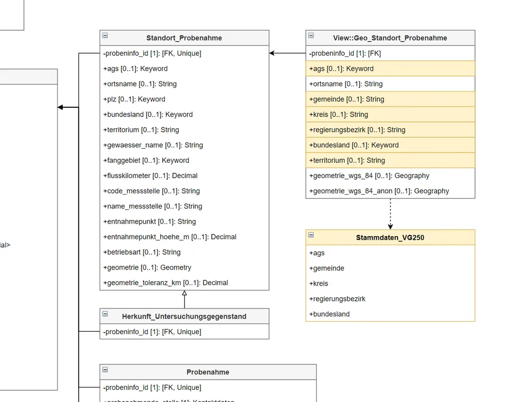
Task: Collapse the Herkunft_Untersuchungsgegenstand class box
Action: coord(105,314)
